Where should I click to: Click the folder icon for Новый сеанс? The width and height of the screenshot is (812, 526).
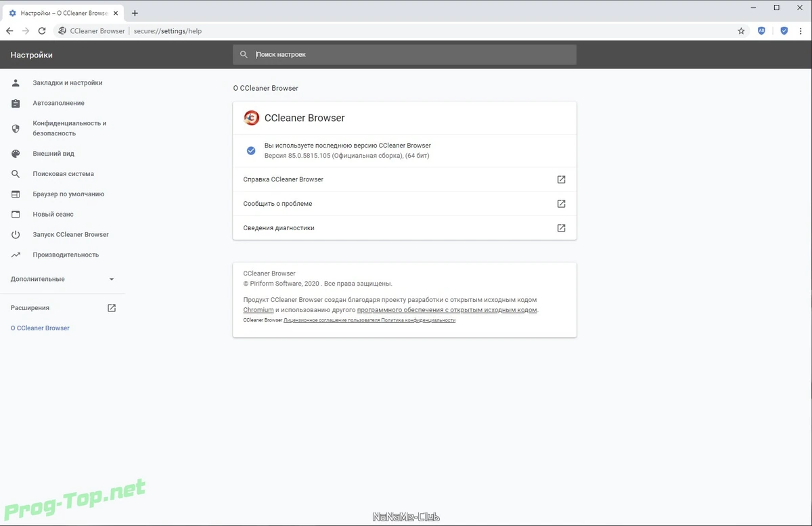[16, 215]
